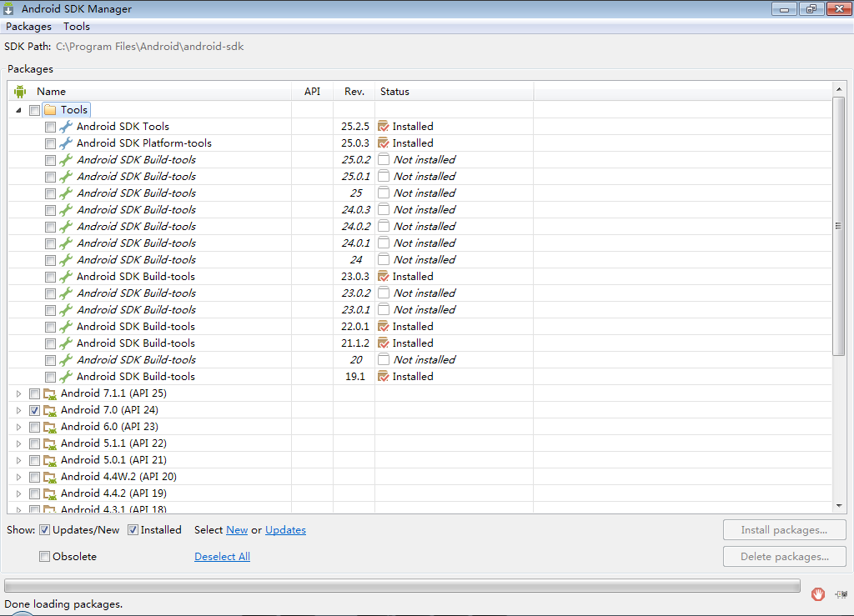This screenshot has height=616, width=854.
Task: Click wrench icon of Build-tools 19.1 row
Action: pos(66,377)
